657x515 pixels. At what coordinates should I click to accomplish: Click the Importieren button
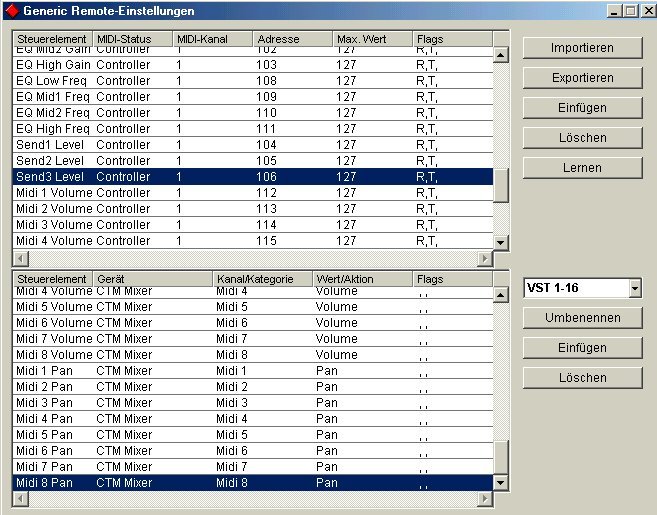click(582, 48)
